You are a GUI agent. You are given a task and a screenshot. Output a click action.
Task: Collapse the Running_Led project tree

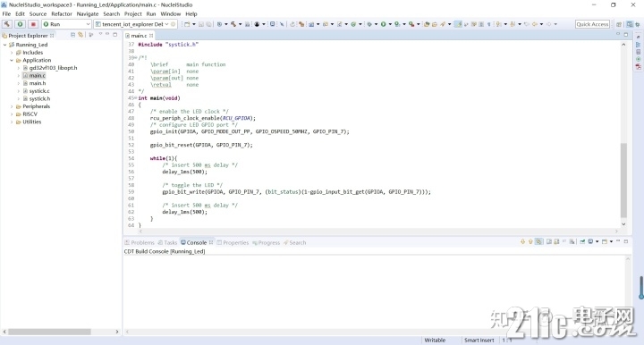pyautogui.click(x=5, y=45)
